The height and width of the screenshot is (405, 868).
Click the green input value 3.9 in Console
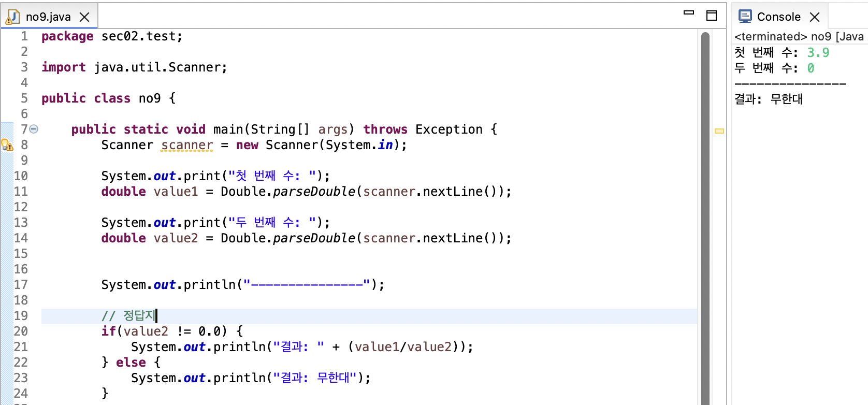(x=818, y=53)
